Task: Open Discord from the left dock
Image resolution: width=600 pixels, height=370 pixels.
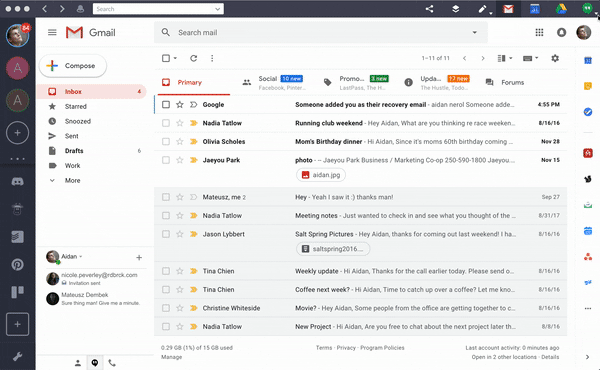Action: coord(17,181)
